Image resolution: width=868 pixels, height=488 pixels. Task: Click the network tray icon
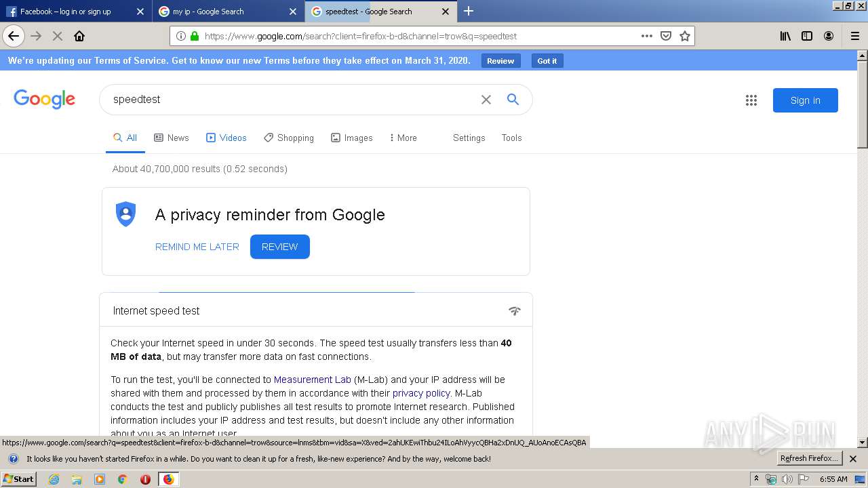[x=771, y=479]
